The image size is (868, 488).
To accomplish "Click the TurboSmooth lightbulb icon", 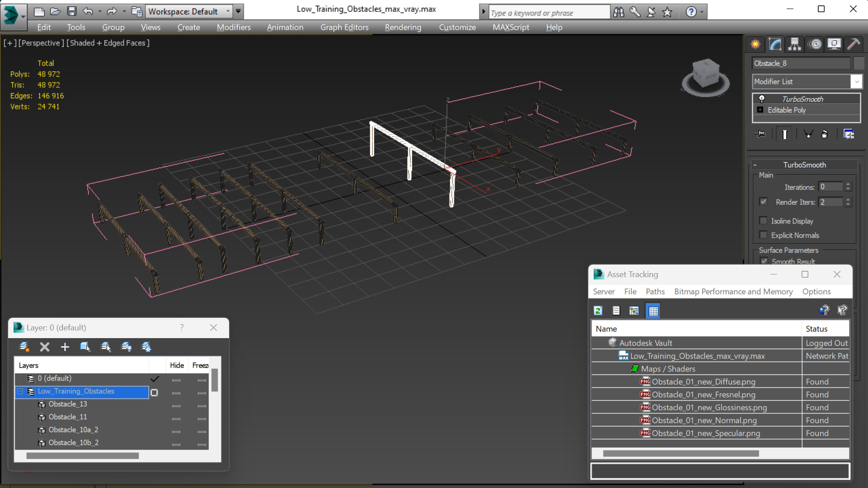I will pos(762,99).
